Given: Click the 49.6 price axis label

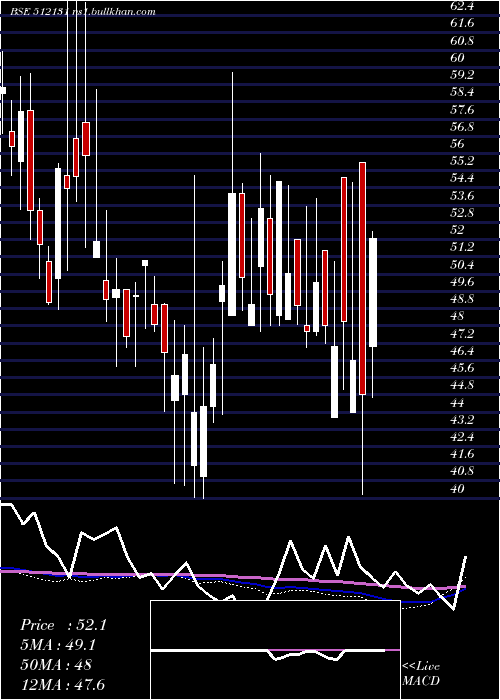Looking at the screenshot, I should tap(462, 282).
